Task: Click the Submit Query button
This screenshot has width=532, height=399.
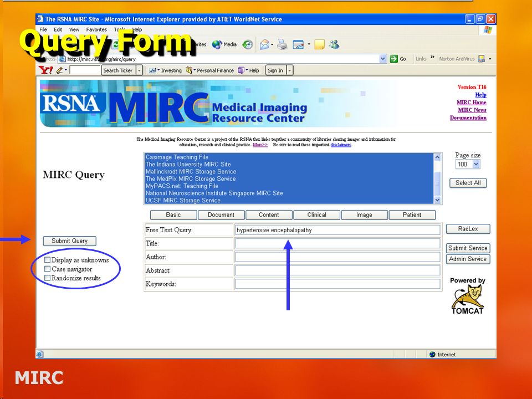Action: point(70,241)
